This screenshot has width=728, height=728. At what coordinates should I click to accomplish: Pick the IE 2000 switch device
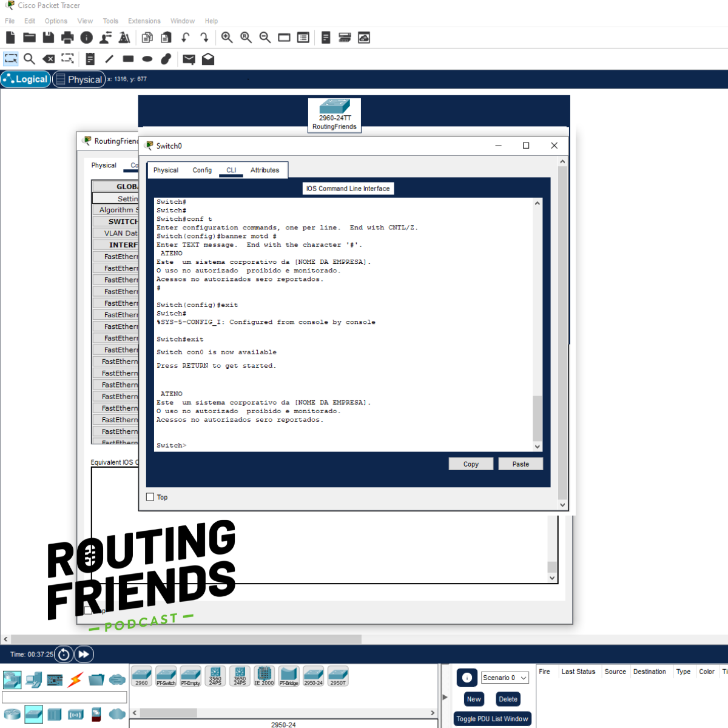click(x=265, y=675)
